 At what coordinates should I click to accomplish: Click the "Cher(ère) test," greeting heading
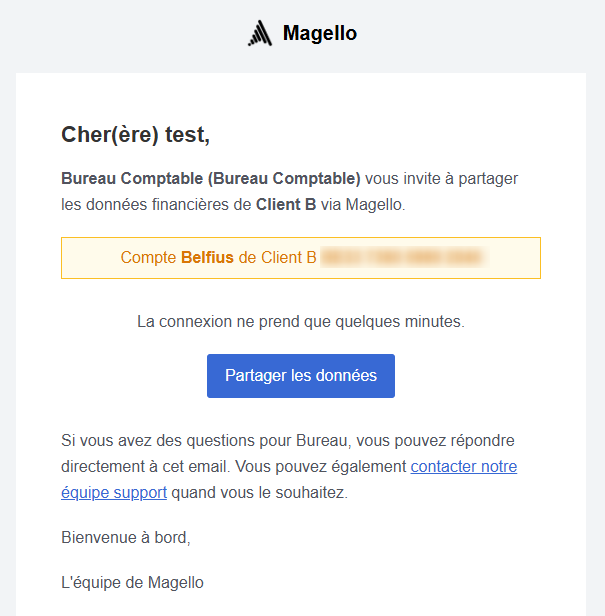pyautogui.click(x=135, y=135)
